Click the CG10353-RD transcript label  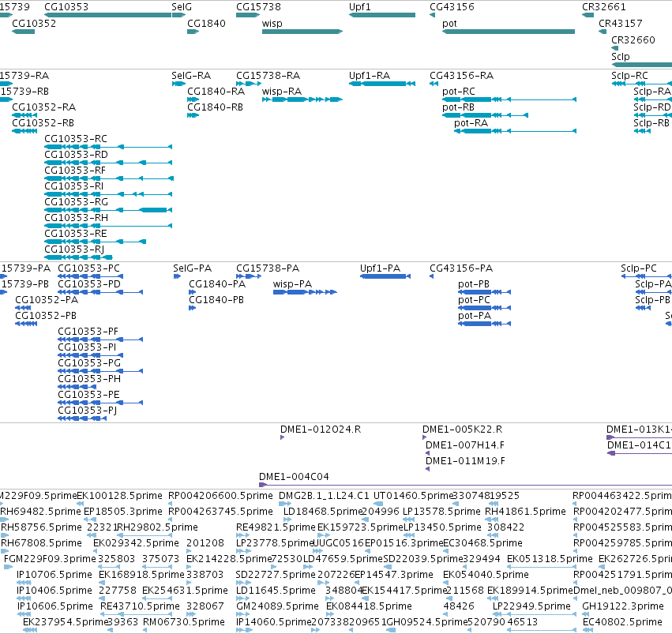point(77,155)
